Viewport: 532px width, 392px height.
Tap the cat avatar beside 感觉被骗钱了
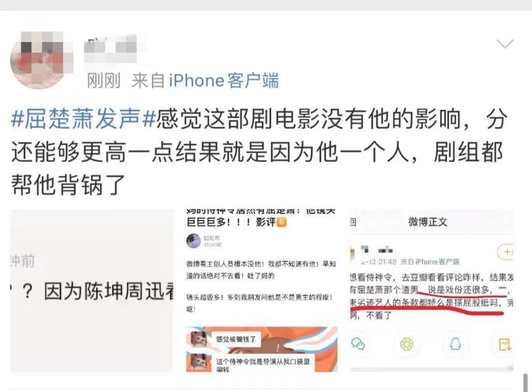click(199, 339)
